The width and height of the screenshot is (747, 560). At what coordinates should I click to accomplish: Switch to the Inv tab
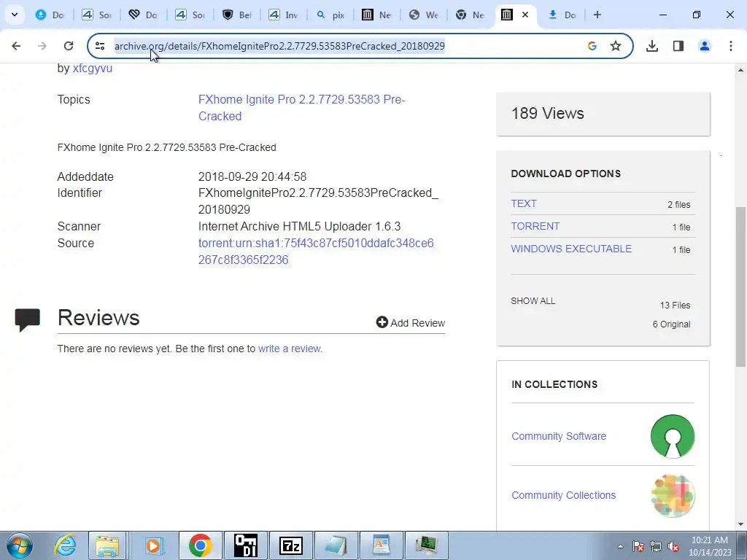coord(284,15)
